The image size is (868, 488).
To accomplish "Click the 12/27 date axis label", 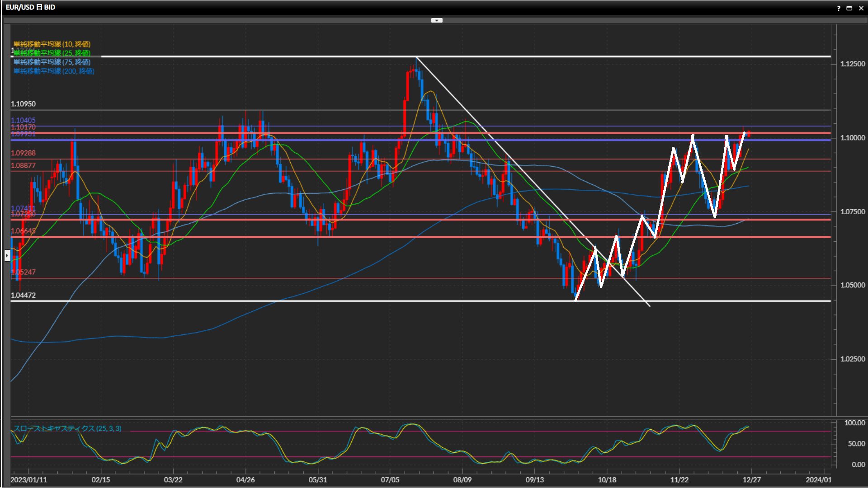I will pyautogui.click(x=751, y=479).
